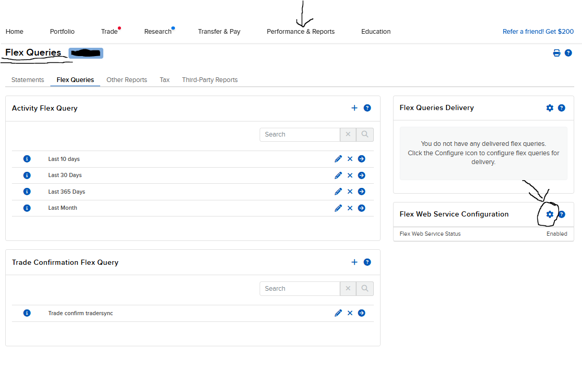Run the Last Month query
The width and height of the screenshot is (582, 392).
click(361, 208)
